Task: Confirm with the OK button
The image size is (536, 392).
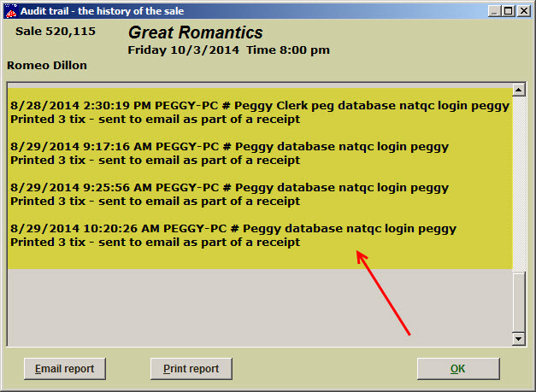Action: tap(458, 369)
